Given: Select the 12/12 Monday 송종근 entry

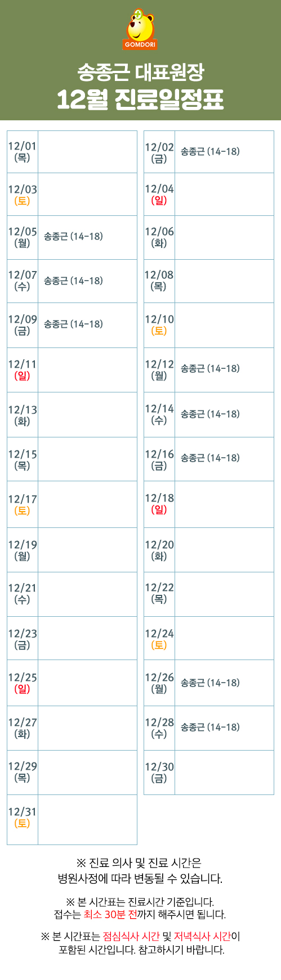Looking at the screenshot, I should point(210,368).
